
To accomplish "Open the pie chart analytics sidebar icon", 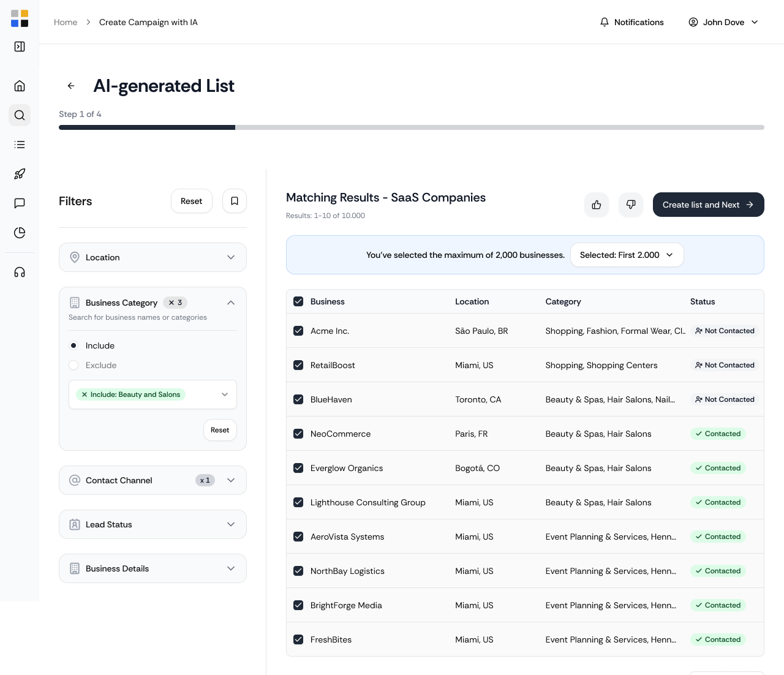I will tap(20, 233).
